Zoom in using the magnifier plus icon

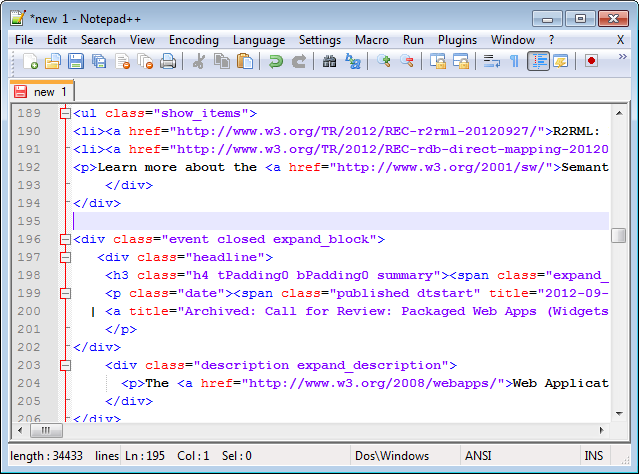tap(383, 62)
